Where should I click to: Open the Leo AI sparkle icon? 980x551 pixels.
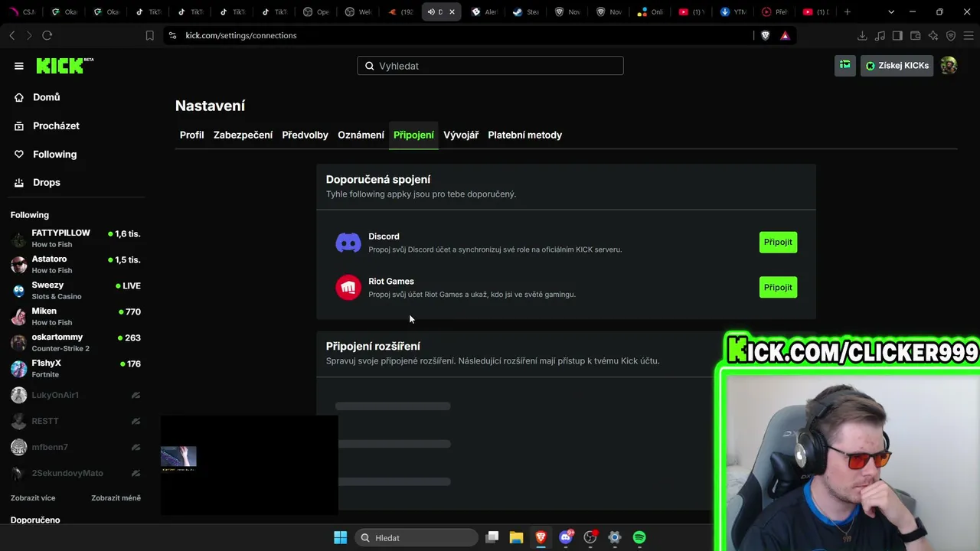pyautogui.click(x=933, y=35)
